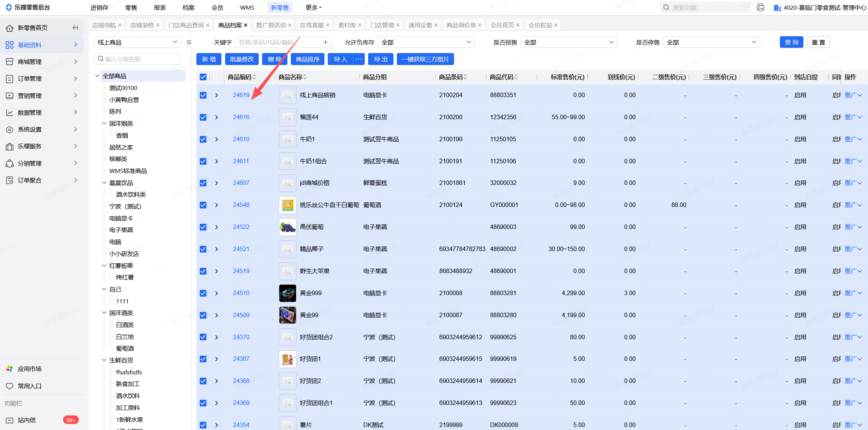Image resolution: width=868 pixels, height=430 pixels.
Task: Open 应用市场 app market icon
Action: click(x=10, y=369)
